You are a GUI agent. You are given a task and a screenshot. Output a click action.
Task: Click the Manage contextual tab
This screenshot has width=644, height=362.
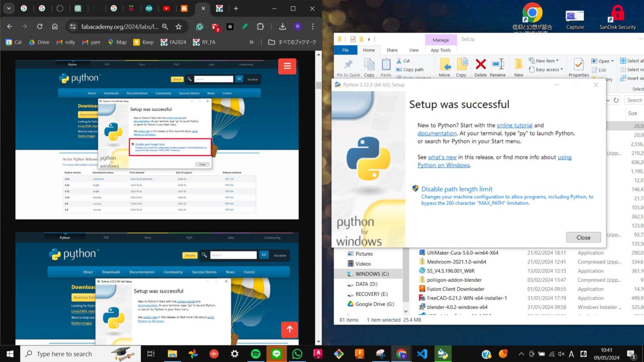pyautogui.click(x=441, y=40)
